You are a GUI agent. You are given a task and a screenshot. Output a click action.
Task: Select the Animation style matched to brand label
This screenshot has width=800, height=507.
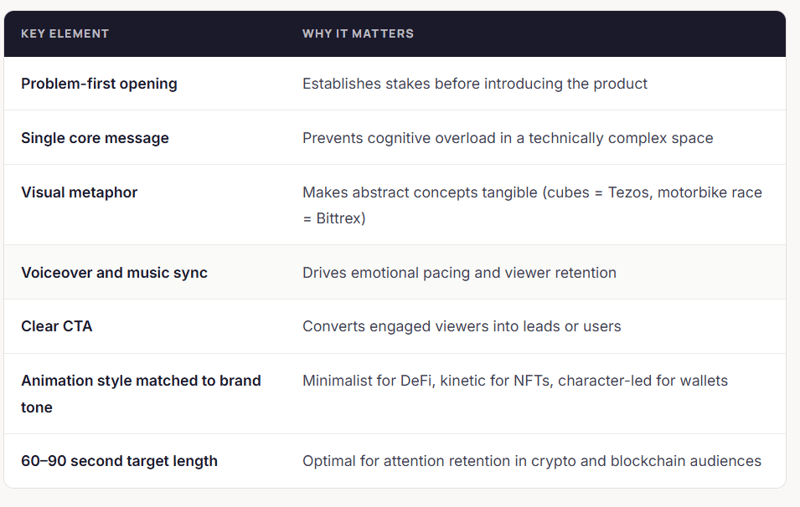pos(141,381)
